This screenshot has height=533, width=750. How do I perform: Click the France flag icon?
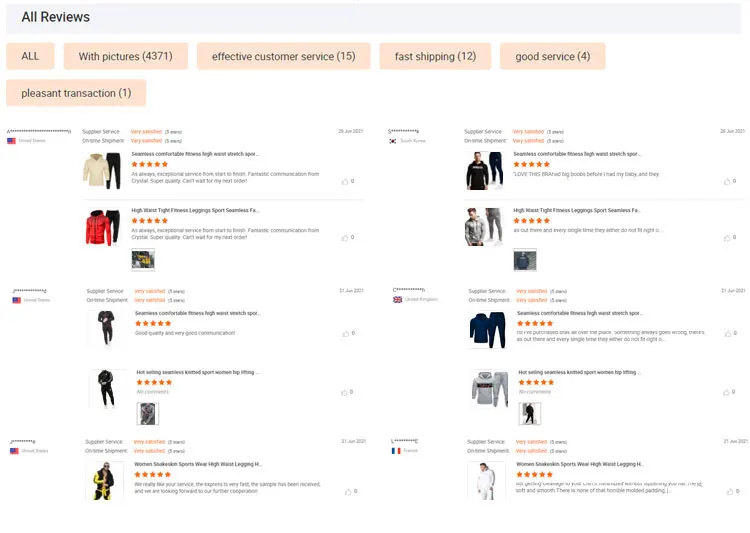[x=396, y=451]
